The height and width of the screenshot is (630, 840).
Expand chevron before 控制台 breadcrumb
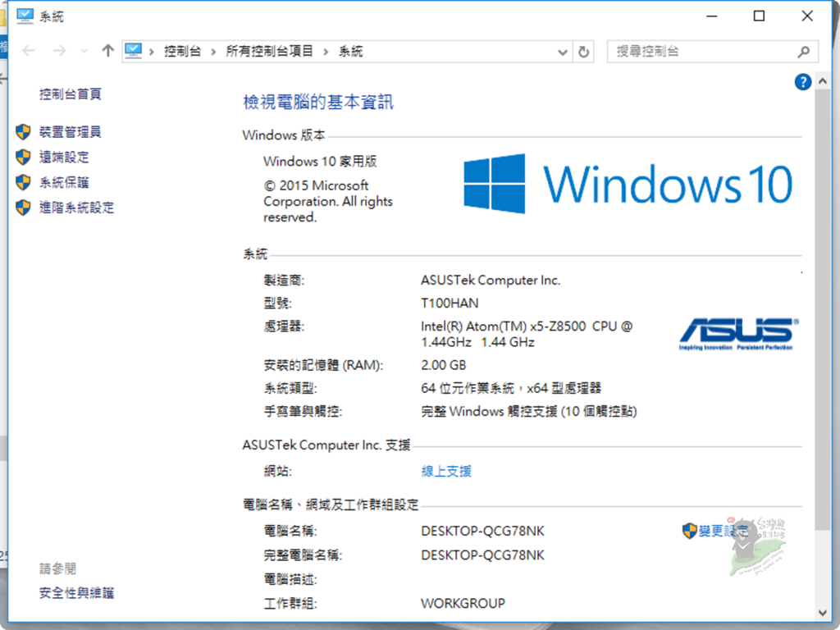click(x=152, y=52)
